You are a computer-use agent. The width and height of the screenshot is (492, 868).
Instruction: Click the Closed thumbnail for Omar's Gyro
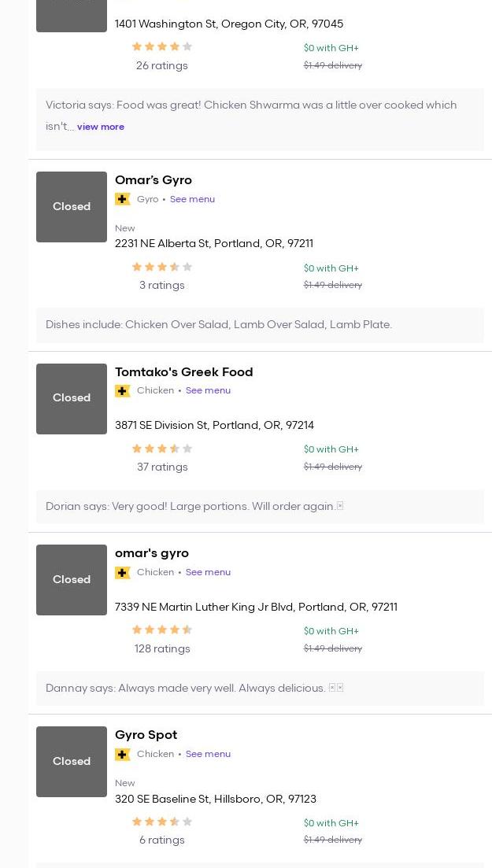coord(72,207)
